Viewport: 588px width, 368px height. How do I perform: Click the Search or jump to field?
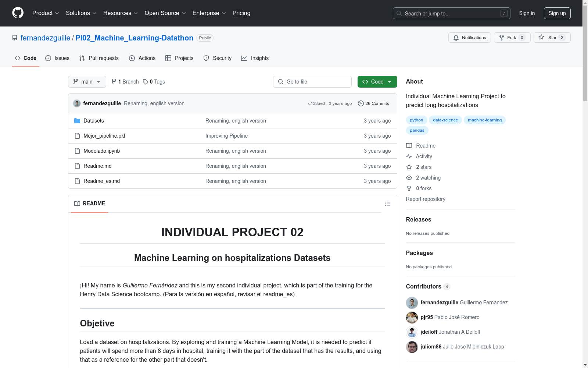click(452, 13)
